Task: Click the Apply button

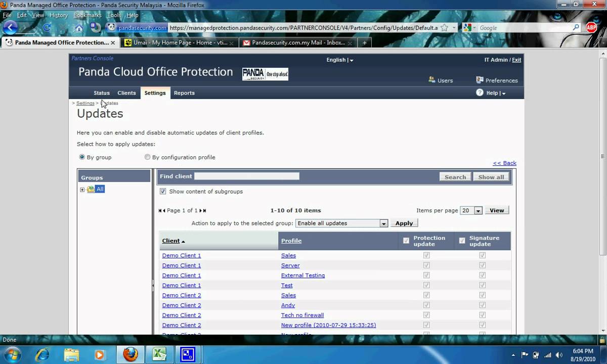Action: pos(404,223)
